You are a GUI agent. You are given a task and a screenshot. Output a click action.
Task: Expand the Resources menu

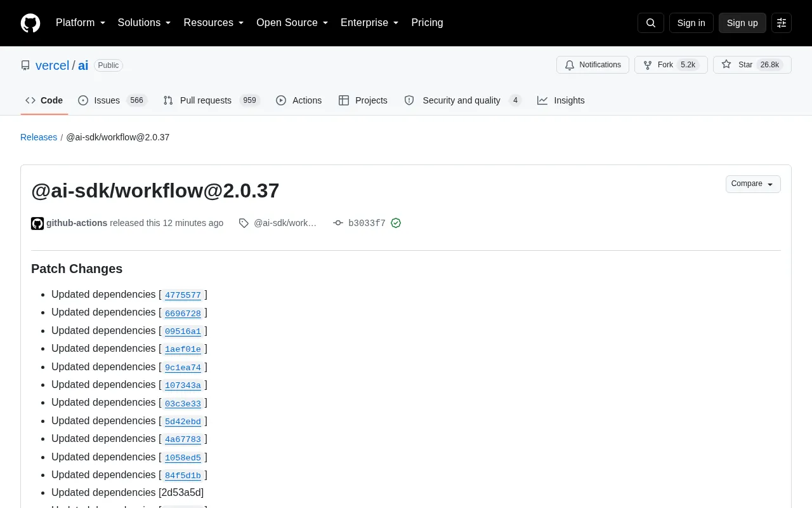pos(214,23)
